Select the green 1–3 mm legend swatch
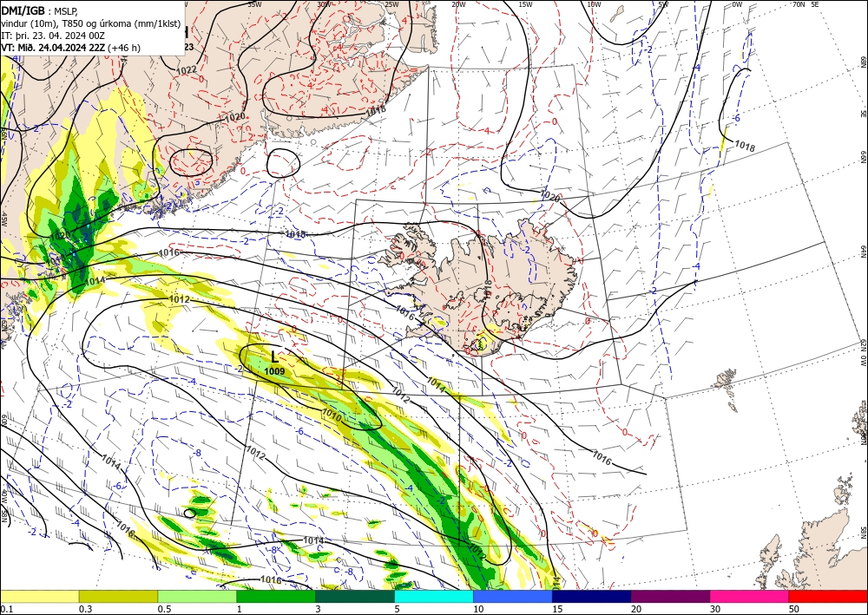This screenshot has height=615, width=868. tap(276, 596)
